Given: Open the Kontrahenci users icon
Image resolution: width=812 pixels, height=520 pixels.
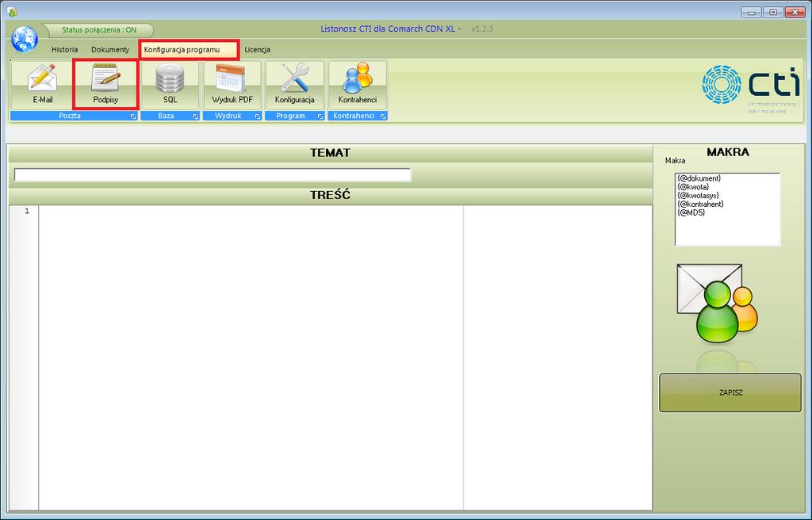Looking at the screenshot, I should (x=358, y=85).
